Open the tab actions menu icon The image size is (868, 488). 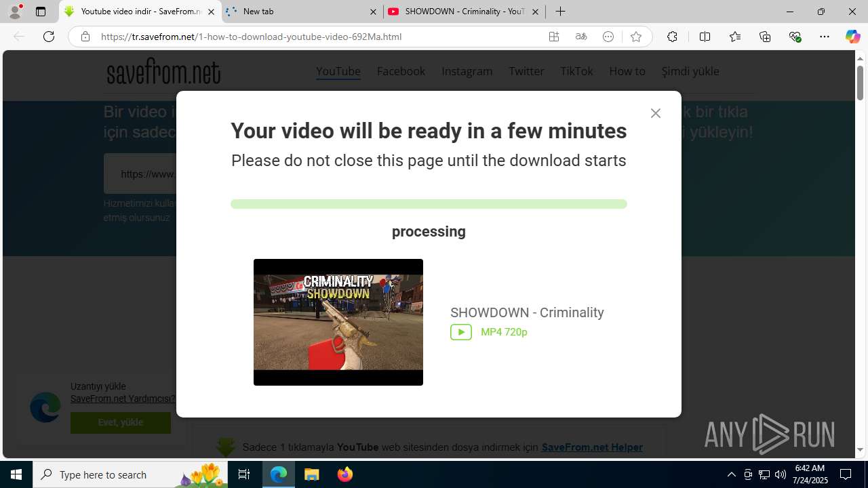point(41,12)
